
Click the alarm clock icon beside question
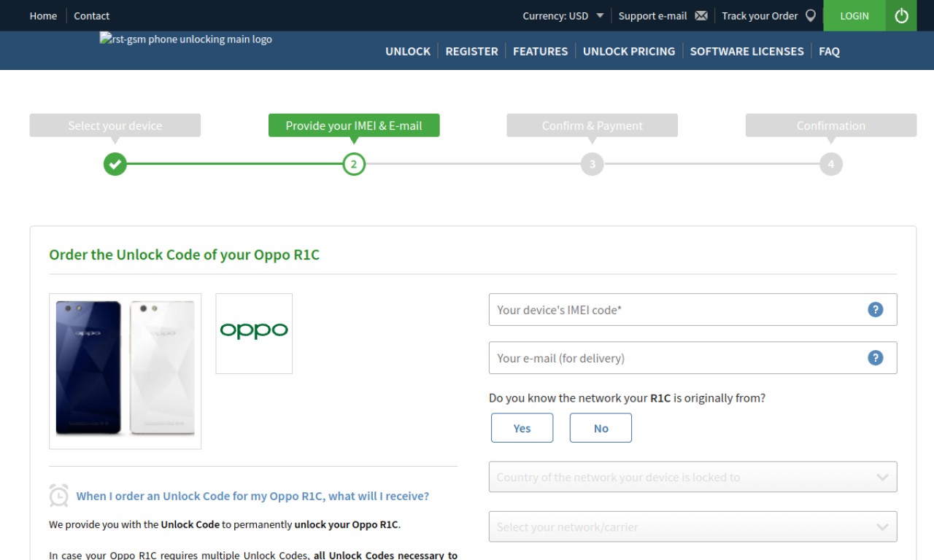[x=59, y=496]
